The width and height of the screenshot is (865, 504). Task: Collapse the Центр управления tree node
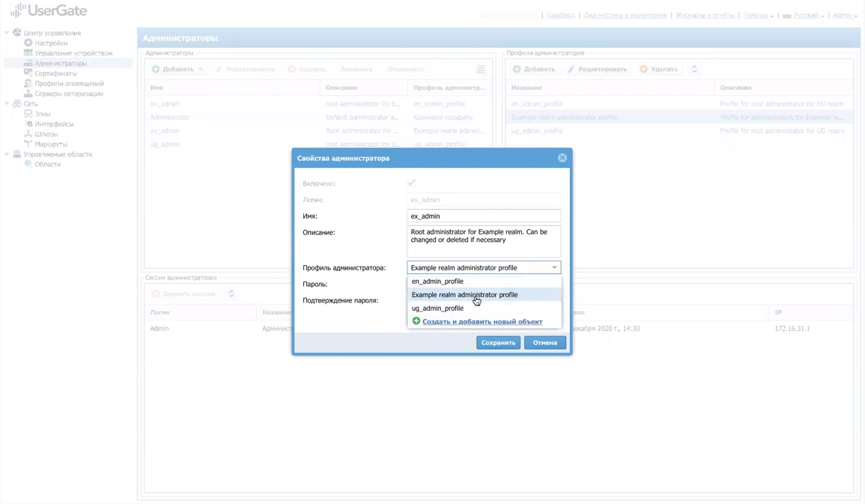point(7,33)
